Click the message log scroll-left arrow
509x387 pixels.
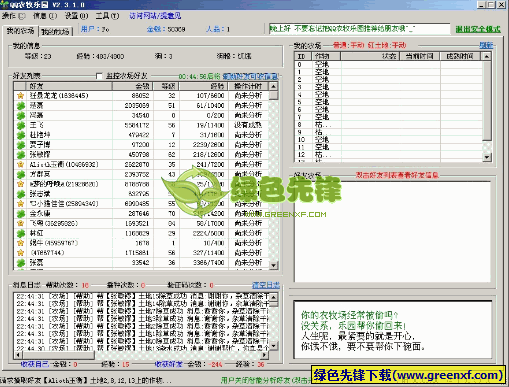point(18,355)
